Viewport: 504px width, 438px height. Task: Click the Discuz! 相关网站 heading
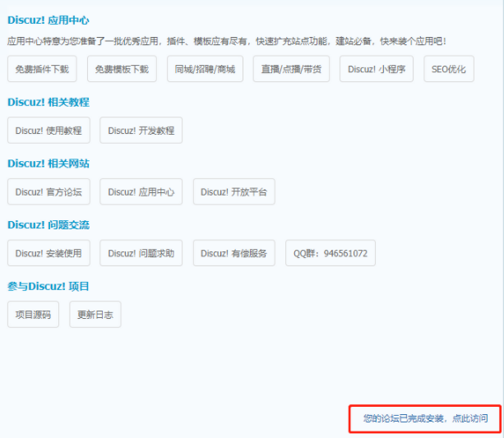click(x=49, y=164)
